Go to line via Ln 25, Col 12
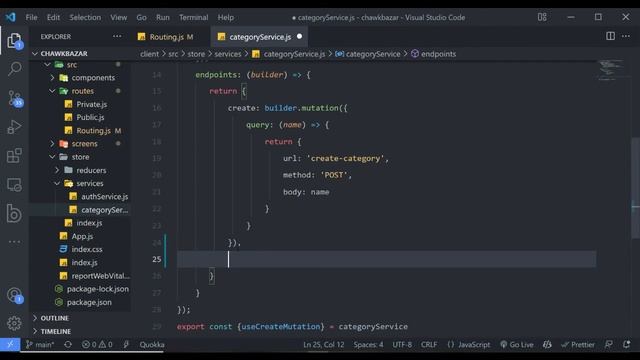This screenshot has width=640, height=360. pos(324,344)
